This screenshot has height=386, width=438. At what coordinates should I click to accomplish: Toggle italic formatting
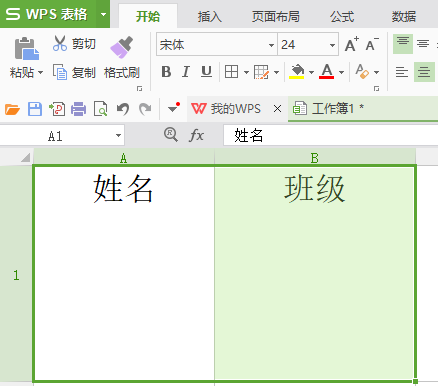[x=186, y=72]
